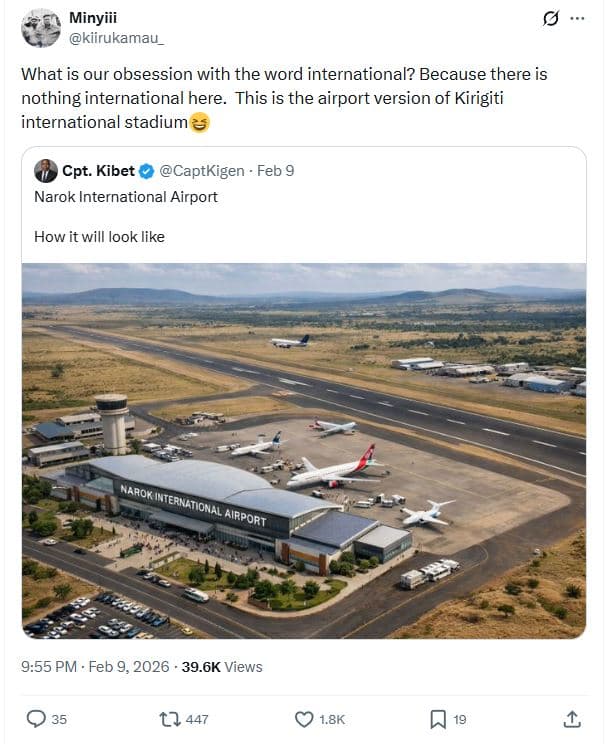Viewport: 610px width, 744px height.
Task: Click the @CaptKigen handle
Action: 201,171
